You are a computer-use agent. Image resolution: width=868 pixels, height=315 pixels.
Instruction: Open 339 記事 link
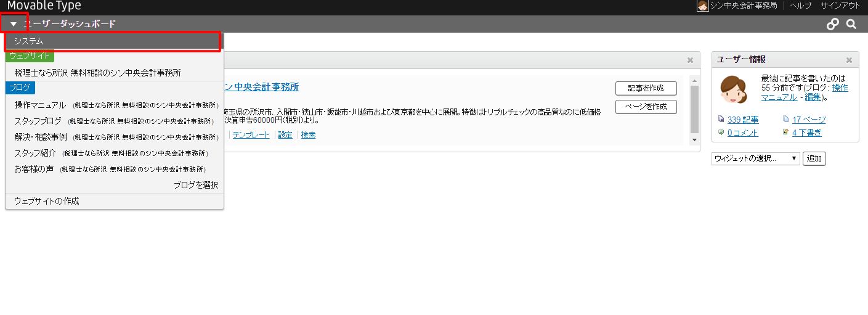pyautogui.click(x=743, y=120)
